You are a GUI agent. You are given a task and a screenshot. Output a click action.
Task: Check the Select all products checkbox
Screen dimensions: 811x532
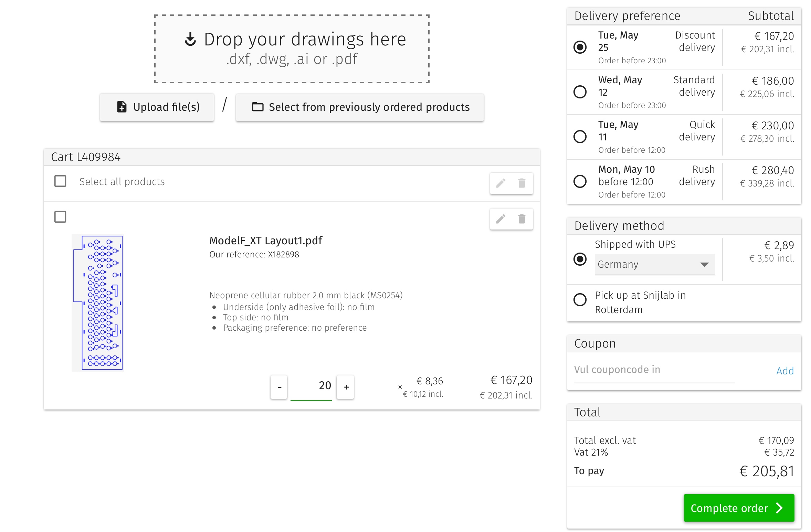pos(60,181)
